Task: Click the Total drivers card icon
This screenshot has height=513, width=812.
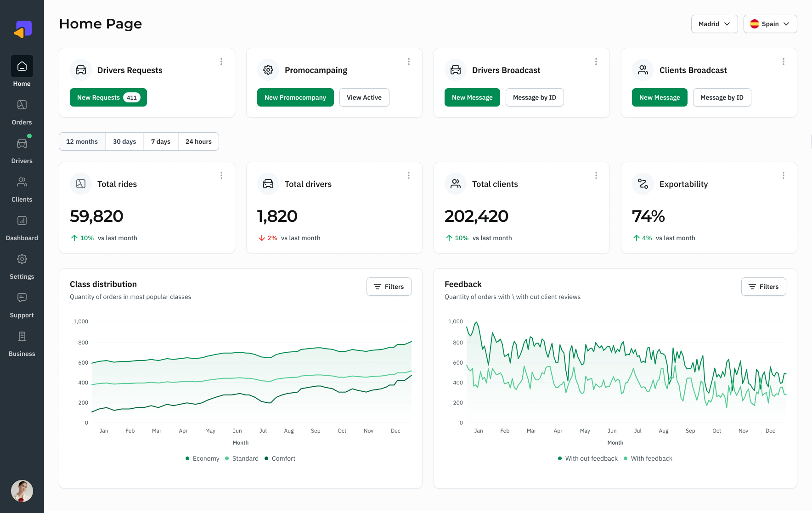Action: [x=268, y=184]
